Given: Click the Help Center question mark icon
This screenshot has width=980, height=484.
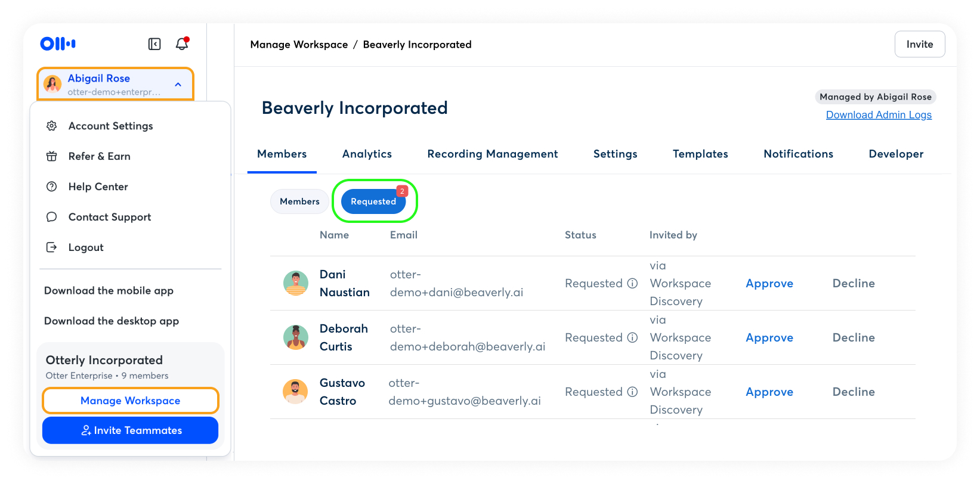Looking at the screenshot, I should click(52, 187).
